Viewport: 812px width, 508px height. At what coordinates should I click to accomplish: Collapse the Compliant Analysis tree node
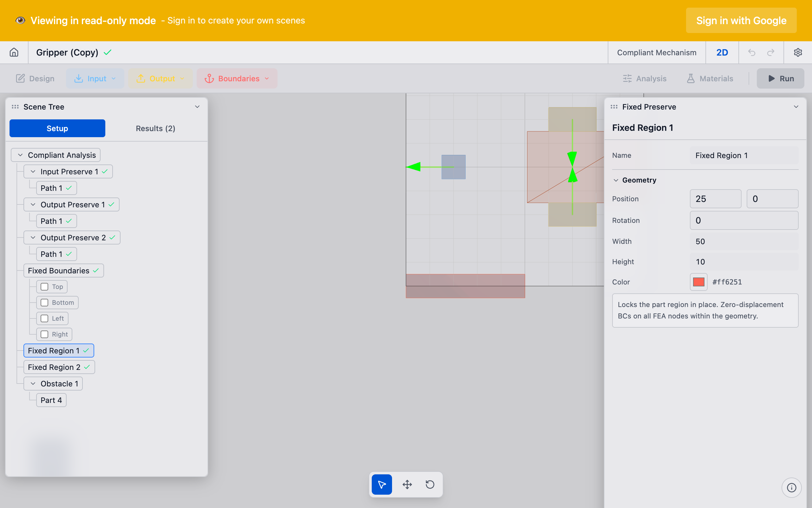pyautogui.click(x=20, y=155)
